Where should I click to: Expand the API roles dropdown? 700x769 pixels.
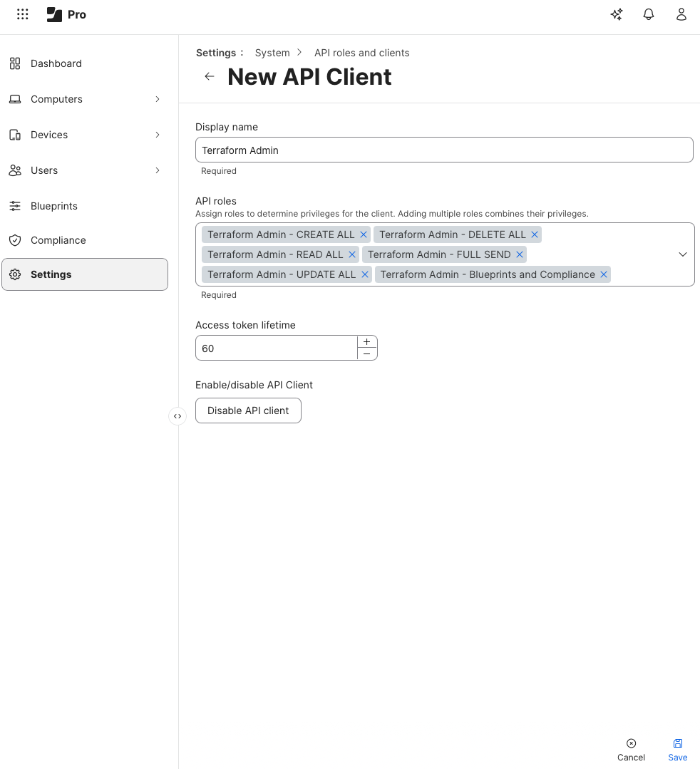(x=682, y=254)
